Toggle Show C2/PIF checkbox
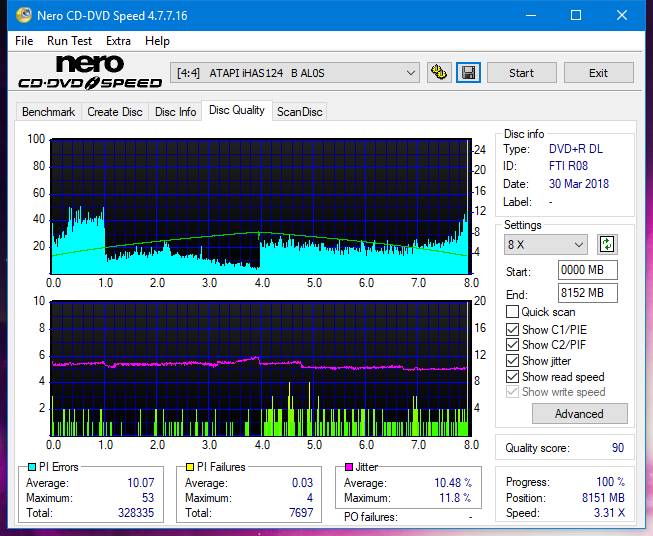Viewport: 653px width, 536px height. 512,345
